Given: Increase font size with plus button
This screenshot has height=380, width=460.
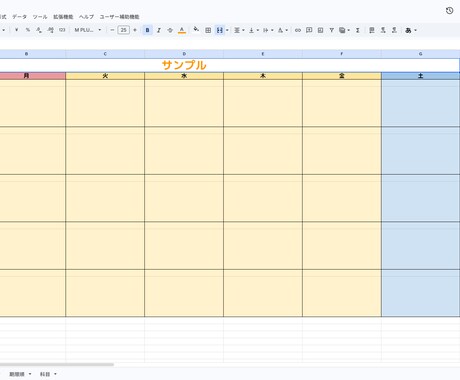Looking at the screenshot, I should [135, 30].
